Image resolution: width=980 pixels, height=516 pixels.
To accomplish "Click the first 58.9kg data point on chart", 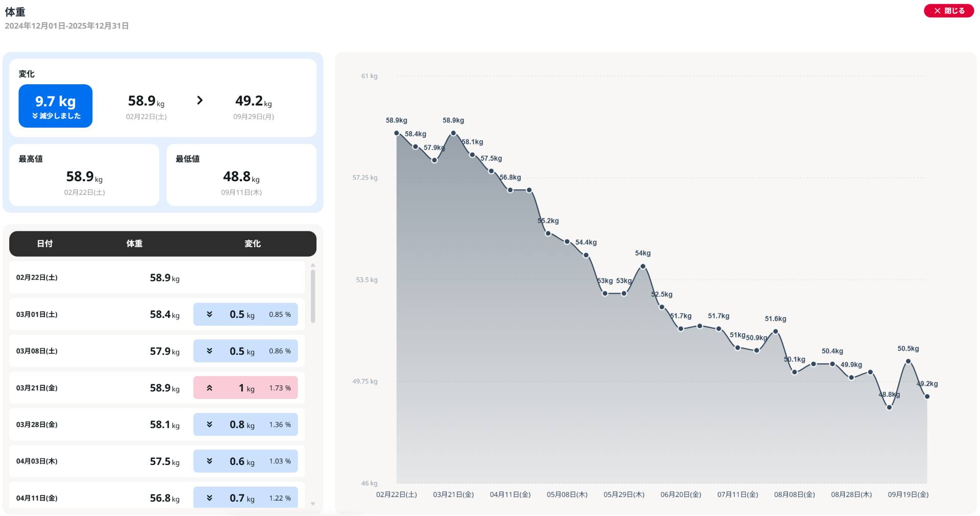I will click(397, 133).
